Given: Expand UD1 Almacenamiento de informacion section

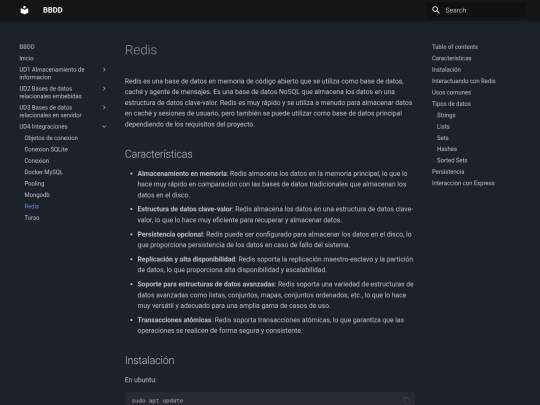Looking at the screenshot, I should coord(104,70).
